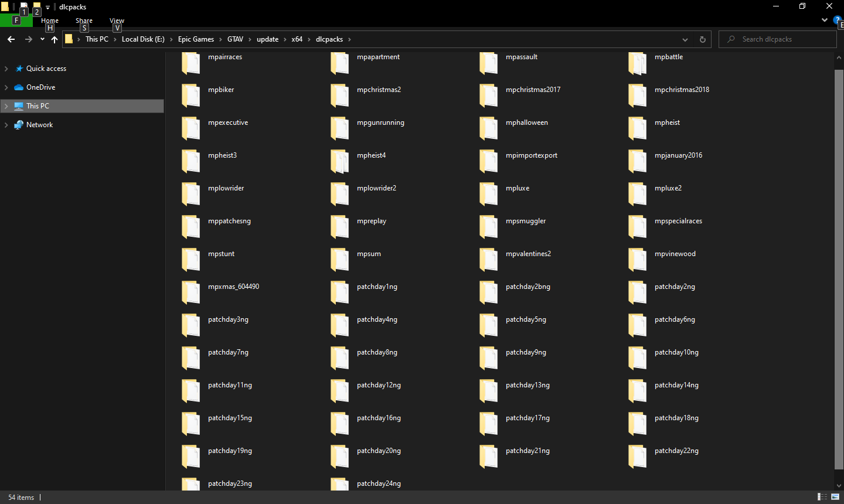Screen dimensions: 844x504
Task: Select the mpsmuggler folder icon
Action: click(488, 226)
